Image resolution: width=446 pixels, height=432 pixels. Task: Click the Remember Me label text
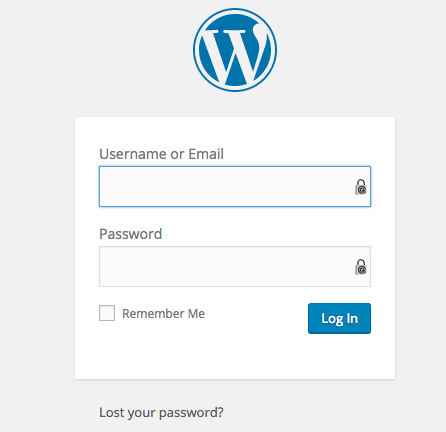[x=163, y=314]
